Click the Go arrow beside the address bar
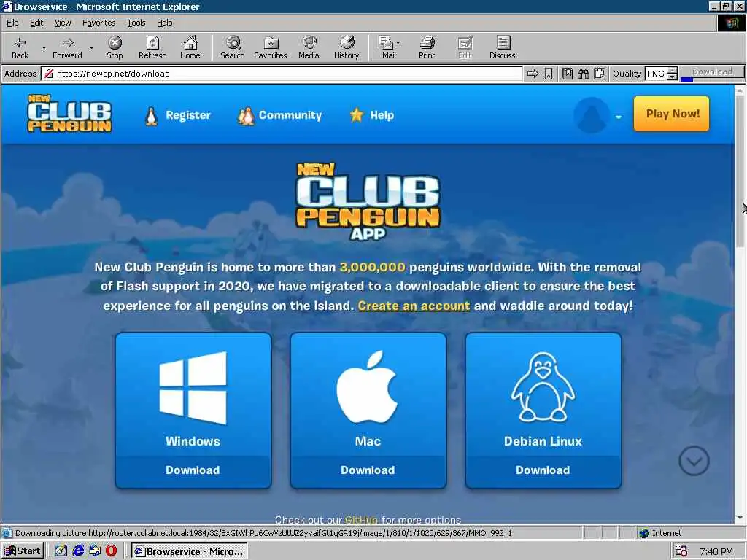This screenshot has width=747, height=560. 533,74
